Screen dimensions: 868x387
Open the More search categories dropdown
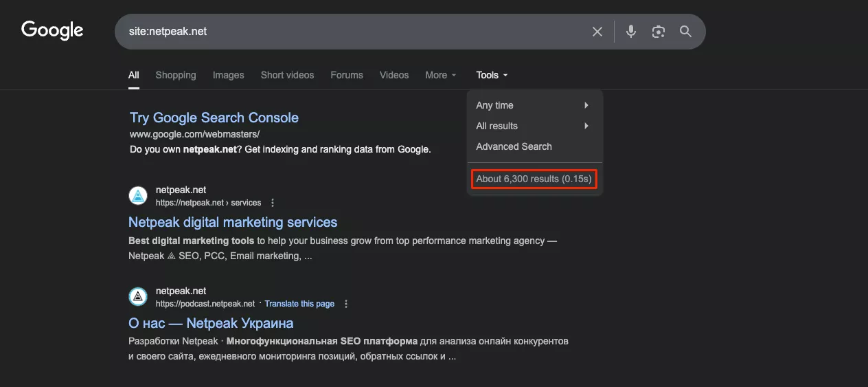coord(440,75)
